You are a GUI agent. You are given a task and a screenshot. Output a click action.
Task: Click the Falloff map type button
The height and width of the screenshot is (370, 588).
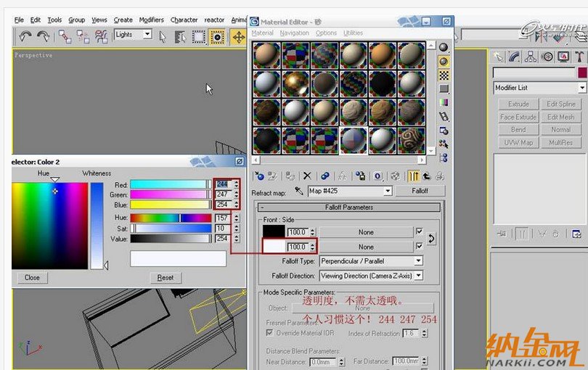pyautogui.click(x=420, y=191)
